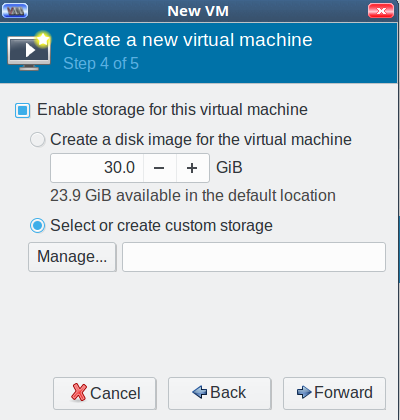This screenshot has height=420, width=400.
Task: Click the left arrow icon on Back
Action: pyautogui.click(x=199, y=392)
